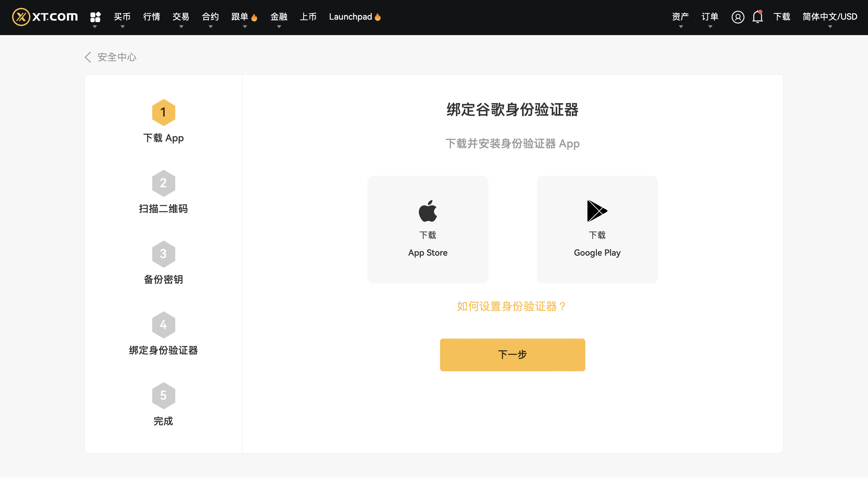Click the 备份密钥 step label
The image size is (868, 495).
coord(163,280)
